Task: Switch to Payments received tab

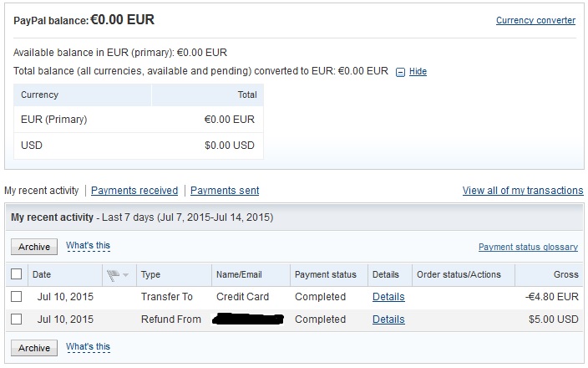Action: click(134, 191)
